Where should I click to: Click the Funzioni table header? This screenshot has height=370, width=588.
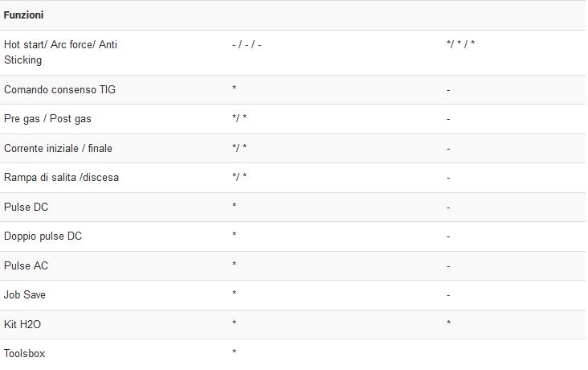[23, 15]
